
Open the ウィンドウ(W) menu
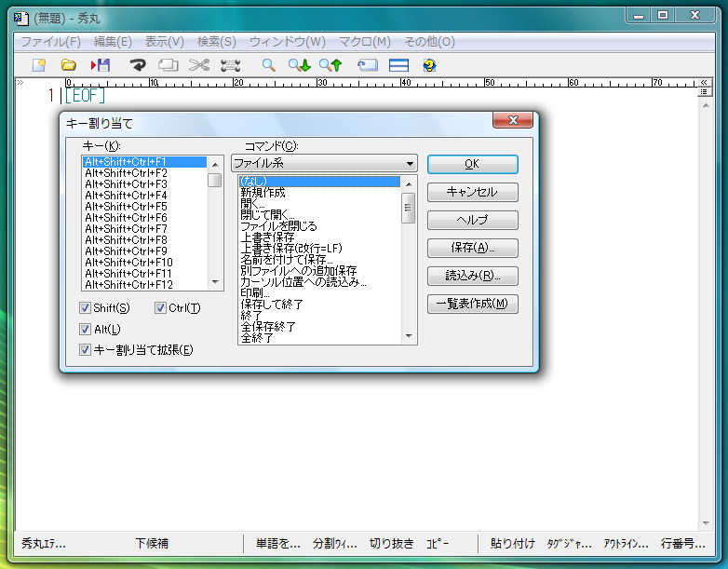pos(288,42)
